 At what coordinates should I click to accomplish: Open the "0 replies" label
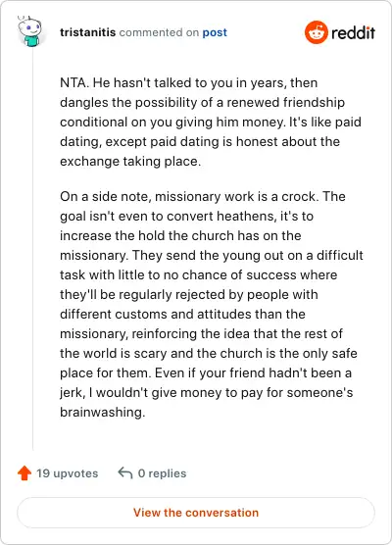162,473
